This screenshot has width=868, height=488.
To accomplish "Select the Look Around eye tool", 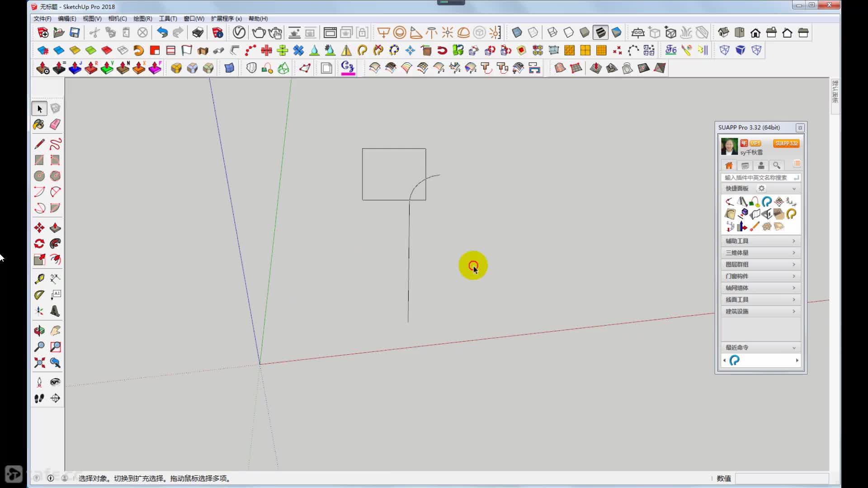I will [x=55, y=382].
